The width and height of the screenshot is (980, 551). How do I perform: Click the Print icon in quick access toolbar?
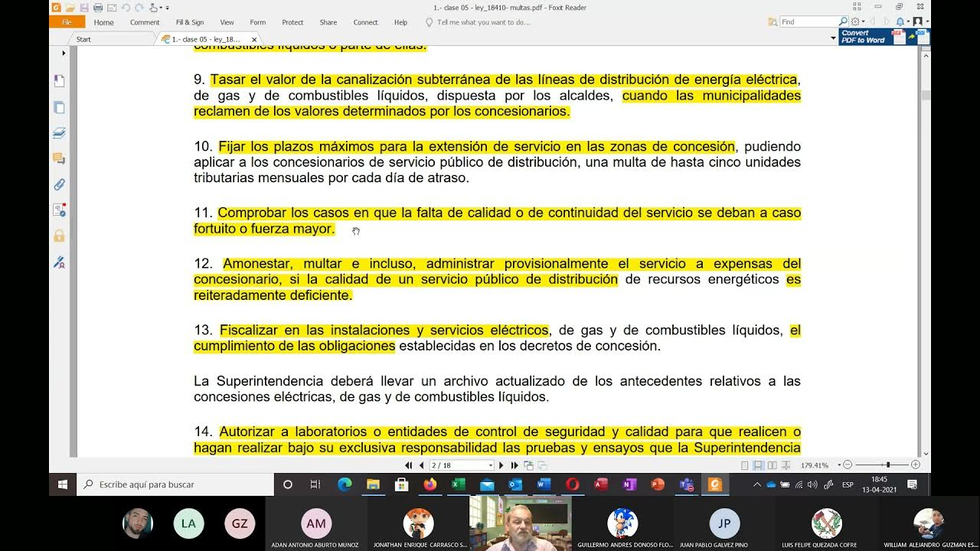[x=98, y=8]
